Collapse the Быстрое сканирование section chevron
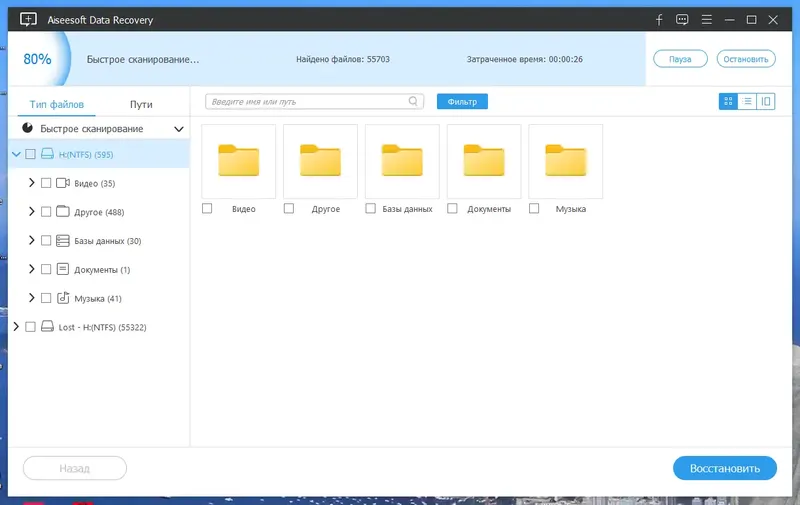 [x=179, y=129]
